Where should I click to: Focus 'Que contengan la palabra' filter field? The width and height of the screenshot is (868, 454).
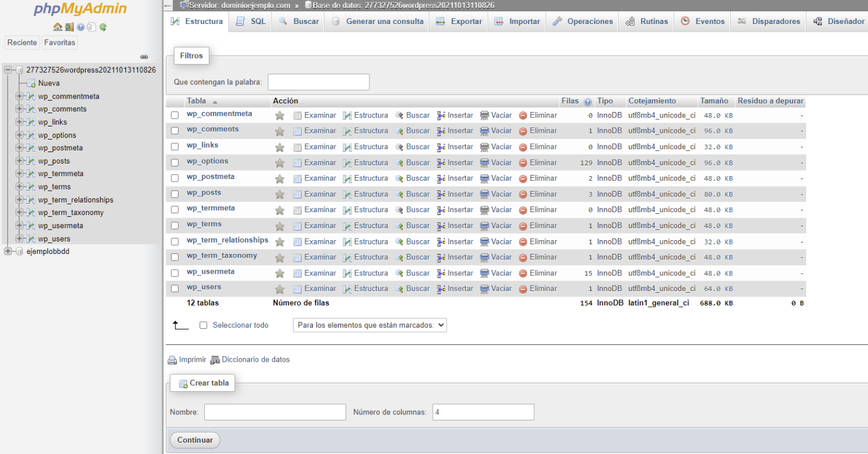click(318, 82)
